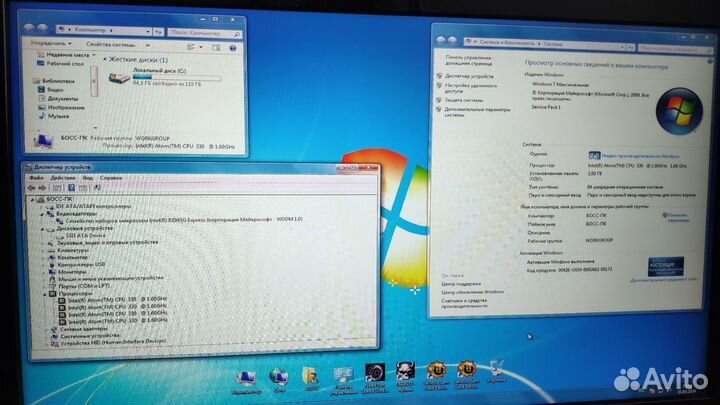The height and width of the screenshot is (405, 720).
Task: Click the blue help icon in Диспетчер устройств toolbar
Action: [71, 188]
